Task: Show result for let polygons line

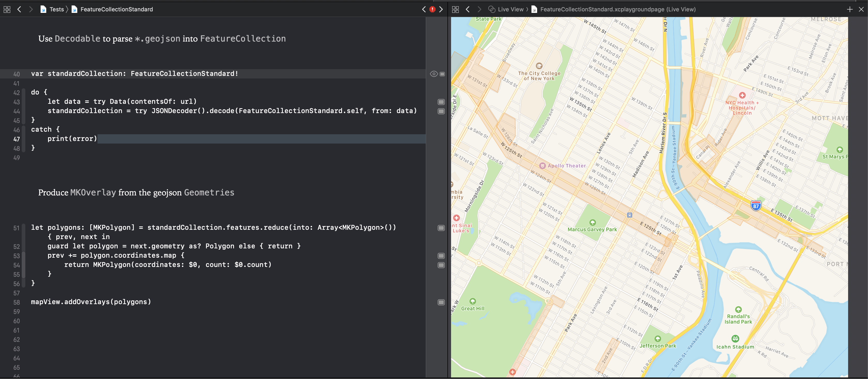Action: [441, 228]
